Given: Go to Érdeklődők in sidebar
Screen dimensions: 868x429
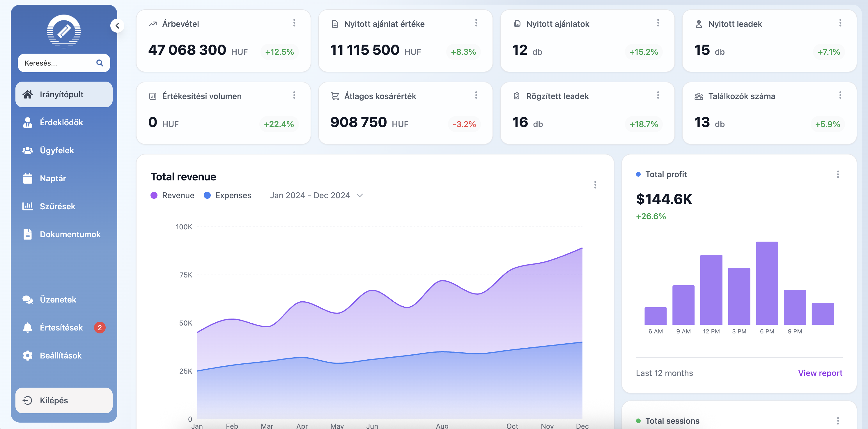Looking at the screenshot, I should point(61,122).
